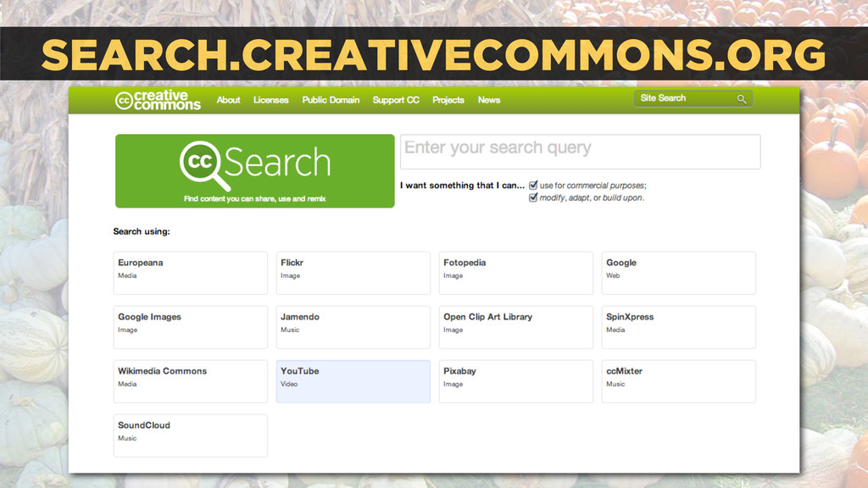Image resolution: width=868 pixels, height=488 pixels.
Task: Select ccMixter music search
Action: [x=679, y=381]
